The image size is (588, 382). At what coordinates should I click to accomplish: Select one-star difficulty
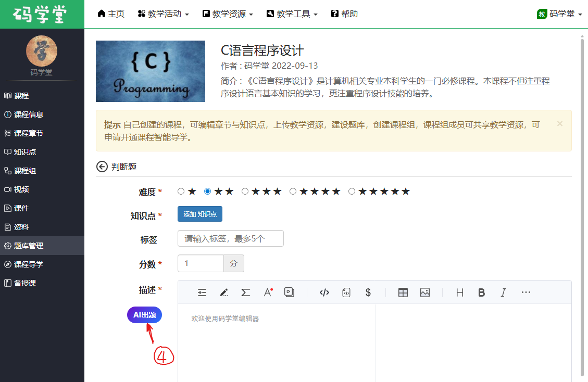pyautogui.click(x=181, y=192)
